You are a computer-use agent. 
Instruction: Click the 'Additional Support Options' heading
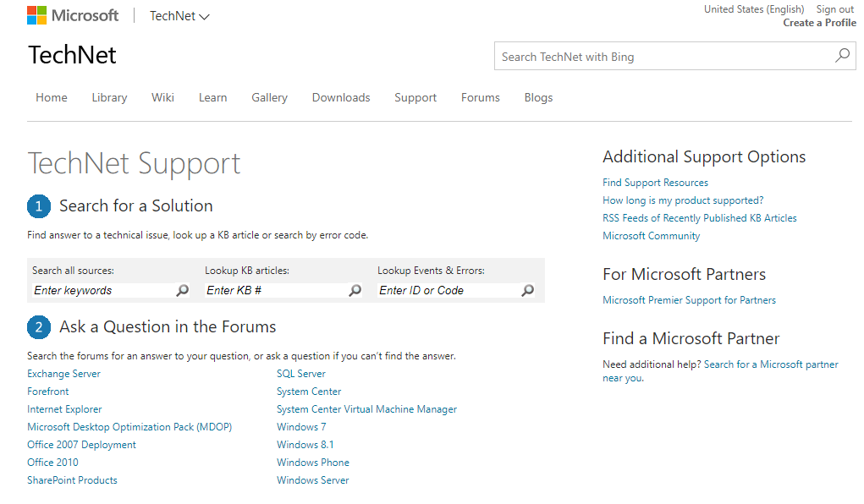click(x=704, y=156)
